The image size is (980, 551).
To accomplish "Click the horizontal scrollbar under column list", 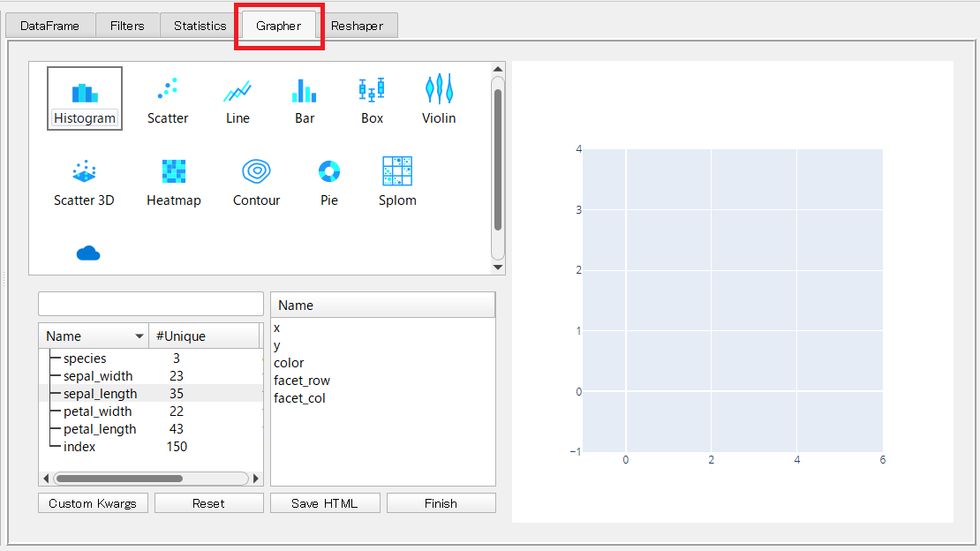I will [119, 479].
